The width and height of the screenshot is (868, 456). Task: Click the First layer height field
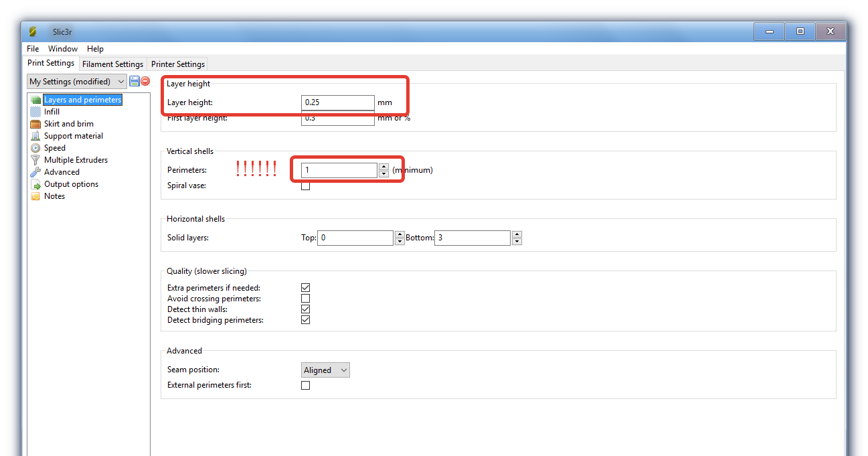click(x=338, y=119)
